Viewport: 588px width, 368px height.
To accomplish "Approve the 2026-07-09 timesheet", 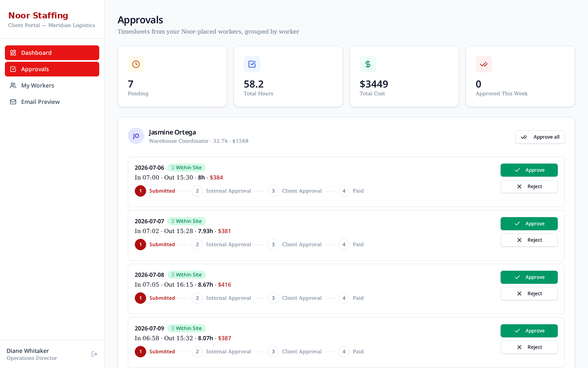I will coord(529,331).
